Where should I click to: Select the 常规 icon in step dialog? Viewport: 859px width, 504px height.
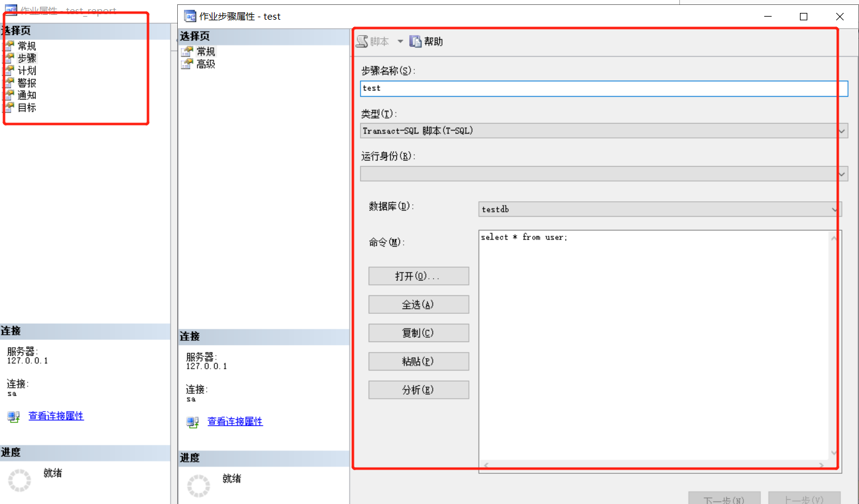click(x=187, y=51)
